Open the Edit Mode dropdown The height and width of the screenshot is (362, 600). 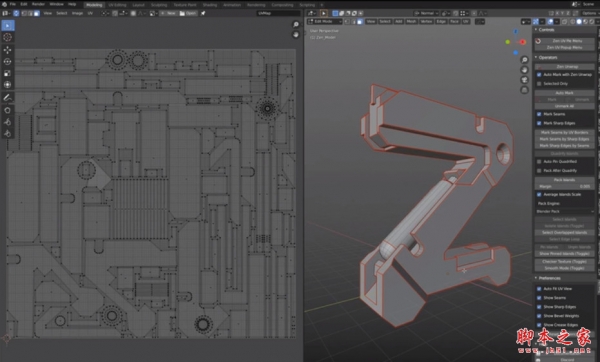(325, 22)
